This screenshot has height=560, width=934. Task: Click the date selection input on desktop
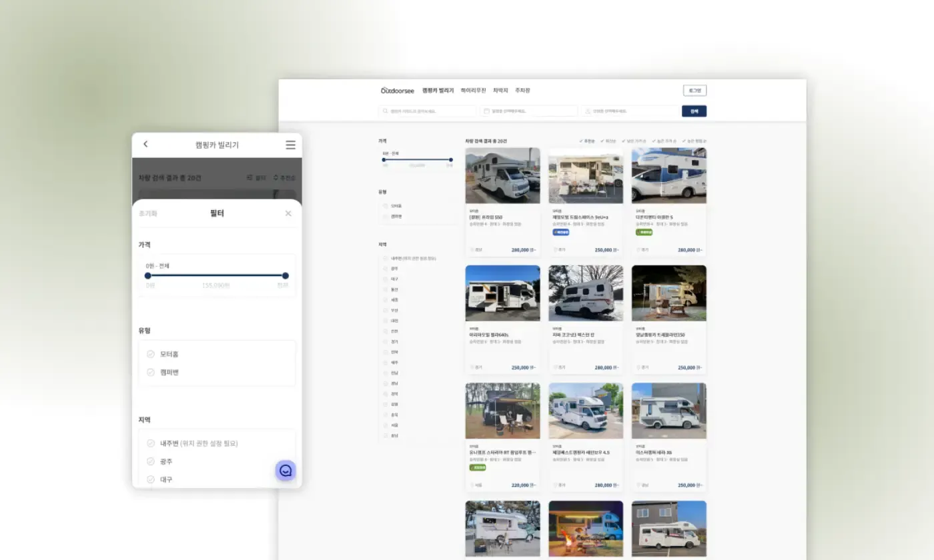tap(529, 111)
